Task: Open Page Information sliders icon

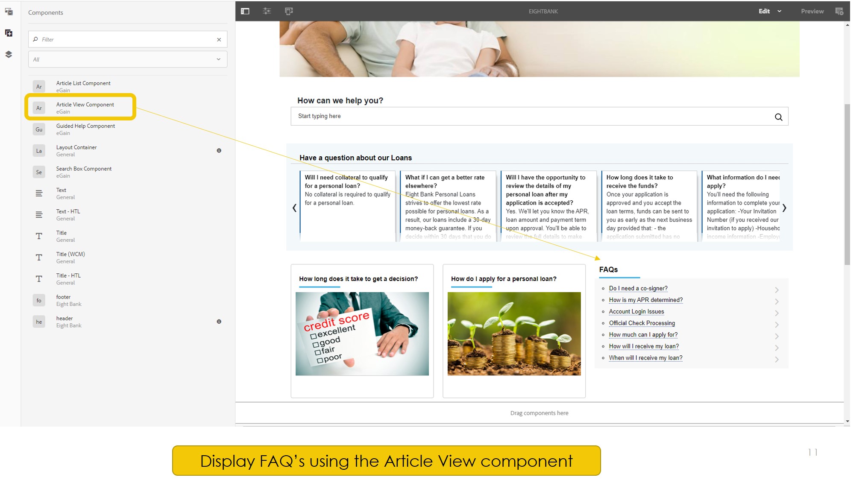Action: pyautogui.click(x=267, y=12)
